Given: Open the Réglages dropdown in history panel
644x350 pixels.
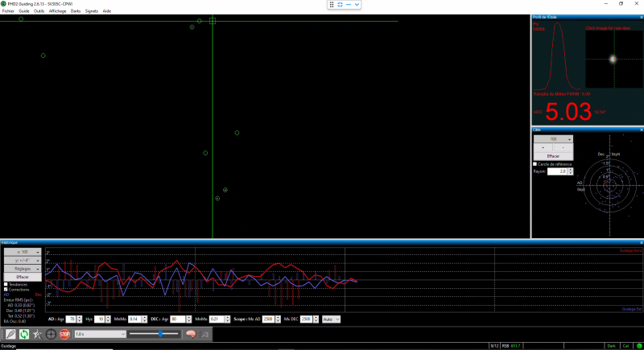Looking at the screenshot, I should pos(23,269).
